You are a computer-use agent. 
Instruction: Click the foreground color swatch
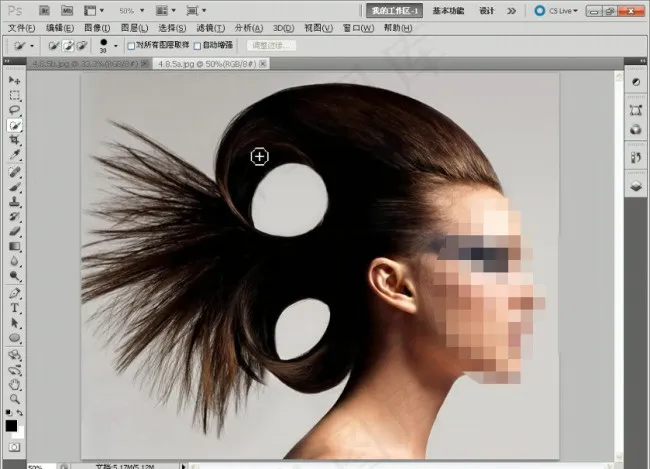pos(11,426)
